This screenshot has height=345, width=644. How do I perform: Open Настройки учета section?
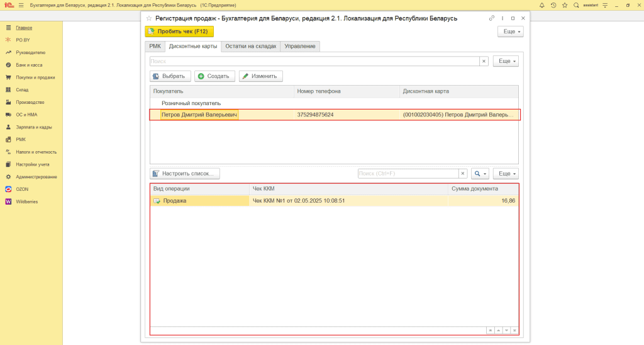tap(33, 164)
